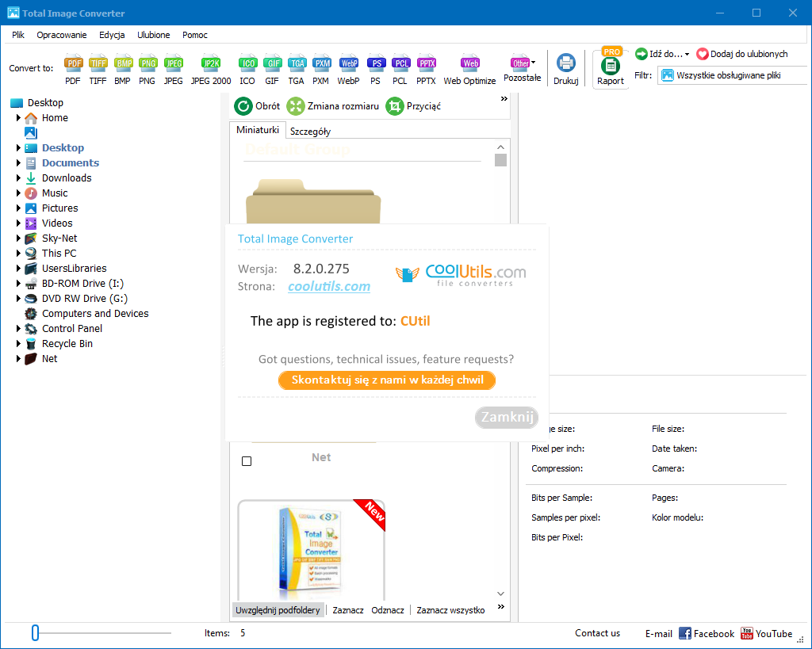Expand the Home tree node
This screenshot has height=649, width=812.
(x=19, y=118)
